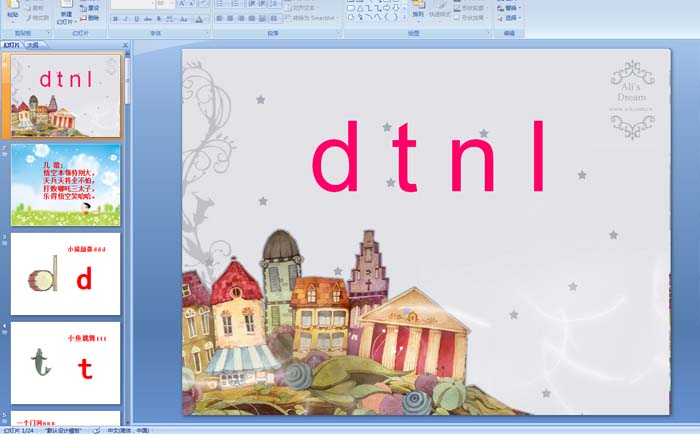Open the Drawing group dialog launcher
Screen dimensions: 700x434
coord(488,33)
